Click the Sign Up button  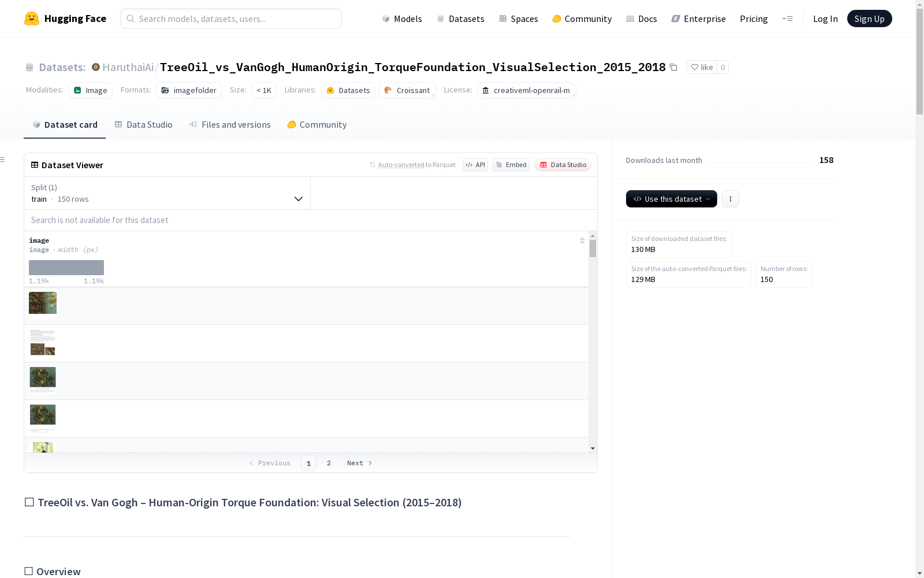tap(870, 18)
